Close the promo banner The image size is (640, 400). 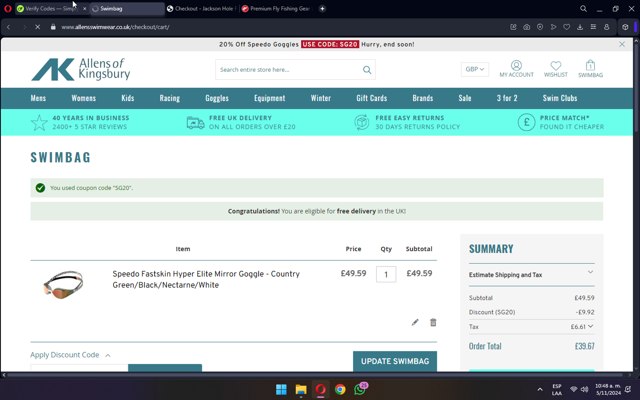tap(622, 44)
